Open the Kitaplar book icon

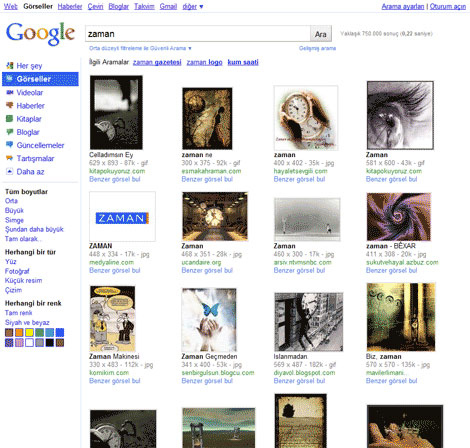coord(10,119)
